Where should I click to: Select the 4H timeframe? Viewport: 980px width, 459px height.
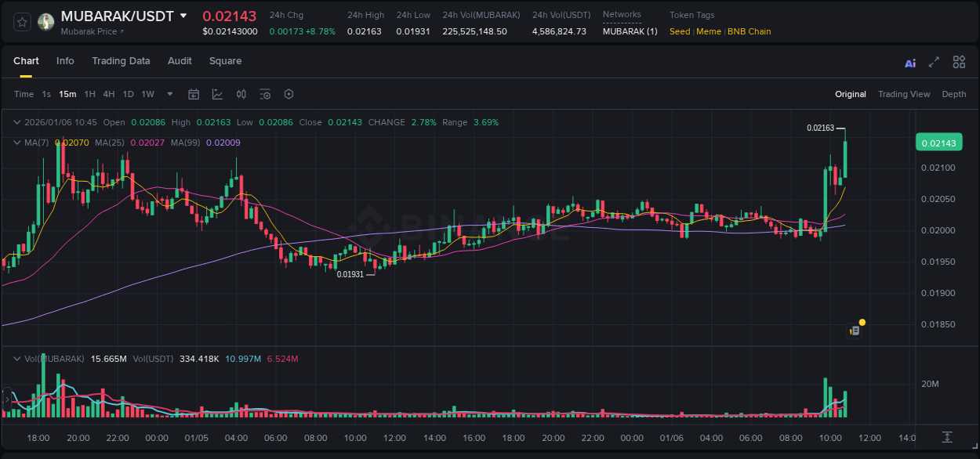pos(109,94)
